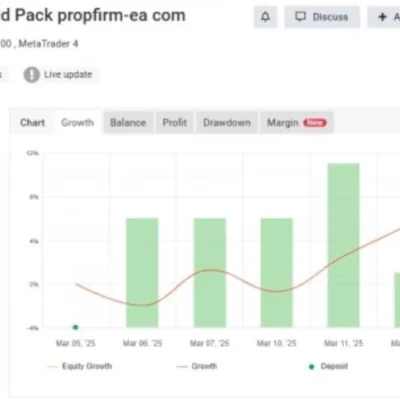Click the notification bell icon

[x=265, y=17]
